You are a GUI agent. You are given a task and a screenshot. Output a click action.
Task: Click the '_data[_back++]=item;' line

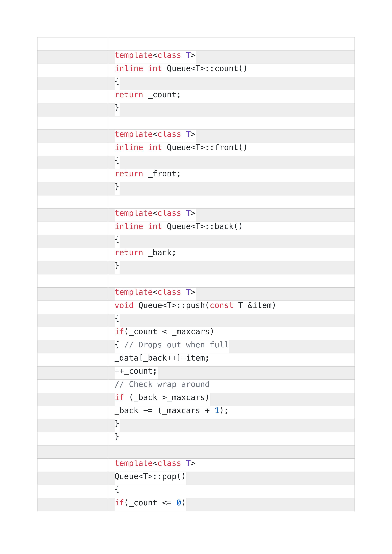[x=162, y=358]
